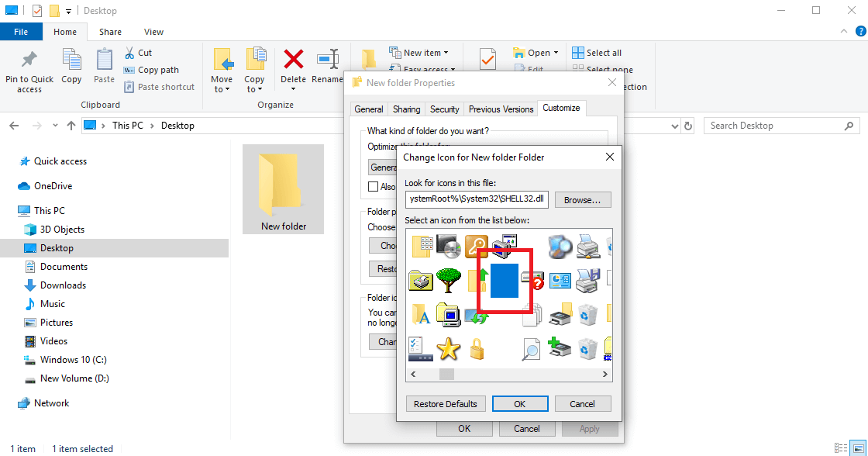Screen dimensions: 868x456
Task: Click the Search Desktop box
Action: click(x=781, y=126)
